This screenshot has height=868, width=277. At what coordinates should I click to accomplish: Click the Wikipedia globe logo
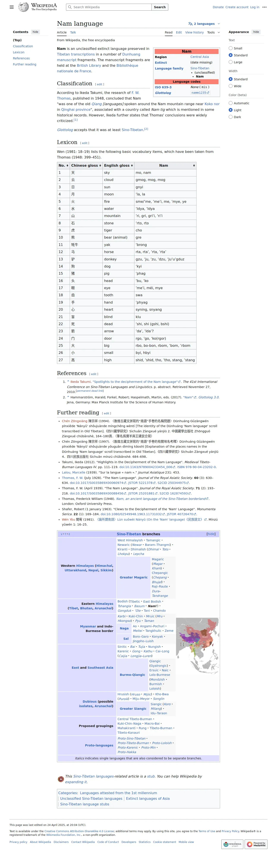(x=24, y=7)
